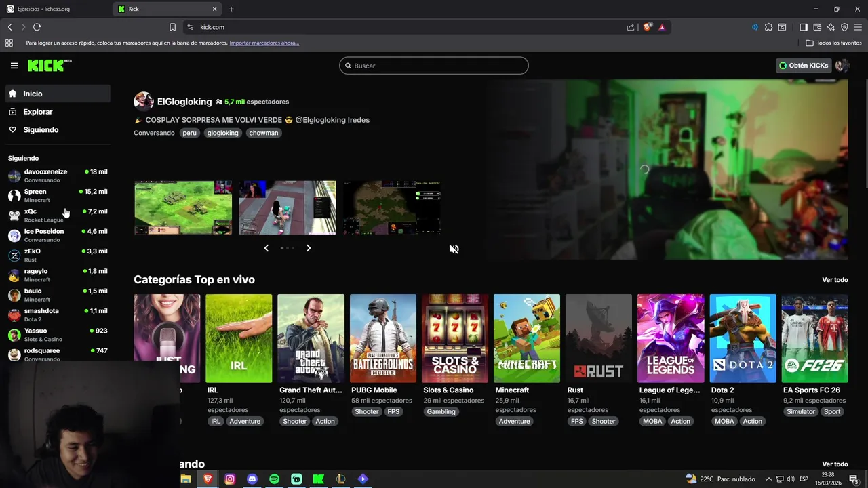Switch to the Ejercicios lichess.org tab
This screenshot has height=488, width=868.
tap(56, 9)
